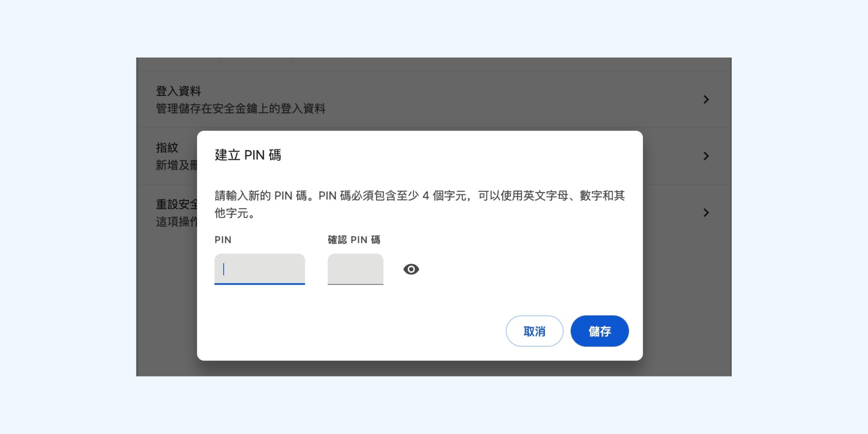Viewport: 868px width, 434px height.
Task: Click the PIN requirement description text
Action: point(420,204)
